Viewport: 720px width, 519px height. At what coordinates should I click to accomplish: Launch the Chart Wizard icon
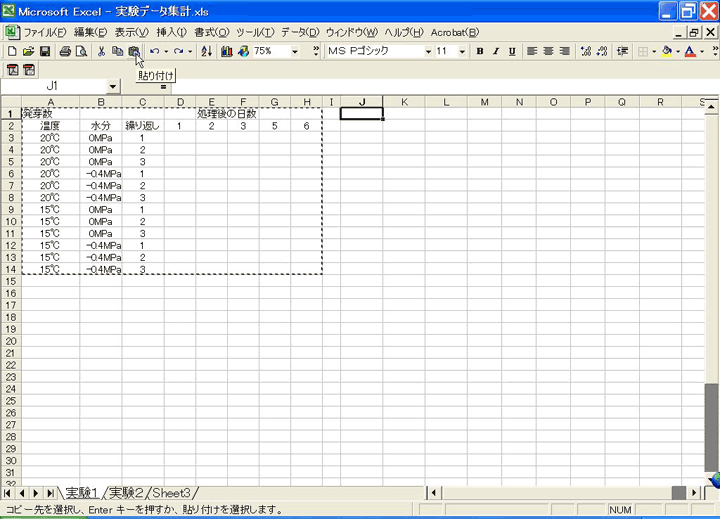226,51
